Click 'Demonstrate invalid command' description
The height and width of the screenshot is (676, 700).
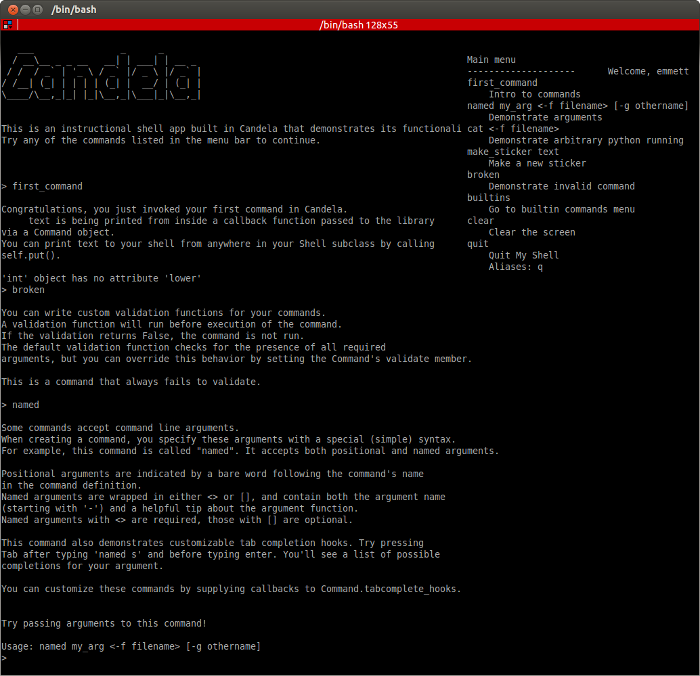pyautogui.click(x=562, y=186)
